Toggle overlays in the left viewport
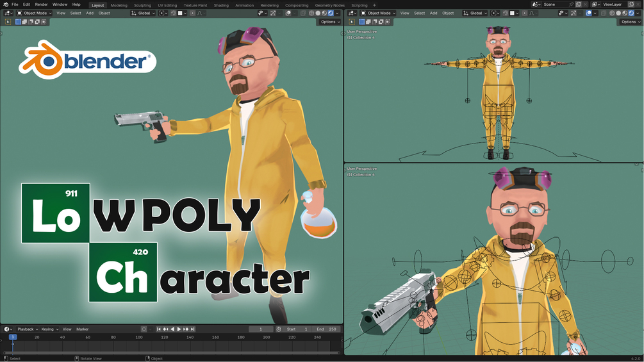This screenshot has width=644, height=362. [288, 13]
